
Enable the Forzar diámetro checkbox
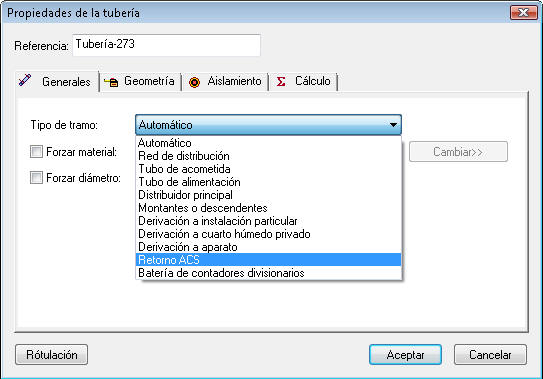(36, 177)
